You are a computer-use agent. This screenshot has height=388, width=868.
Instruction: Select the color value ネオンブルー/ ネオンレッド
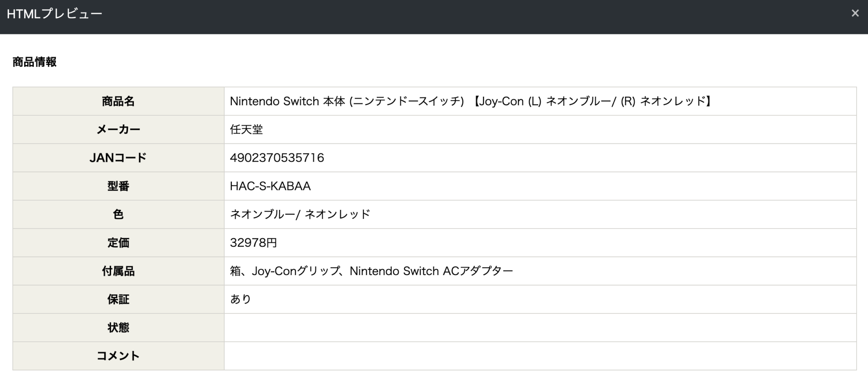click(x=299, y=215)
